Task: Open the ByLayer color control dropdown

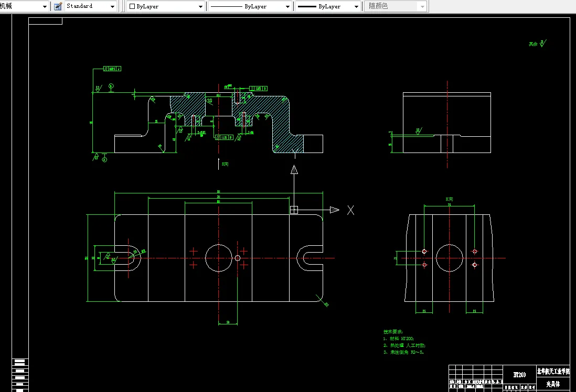Action: [166, 6]
